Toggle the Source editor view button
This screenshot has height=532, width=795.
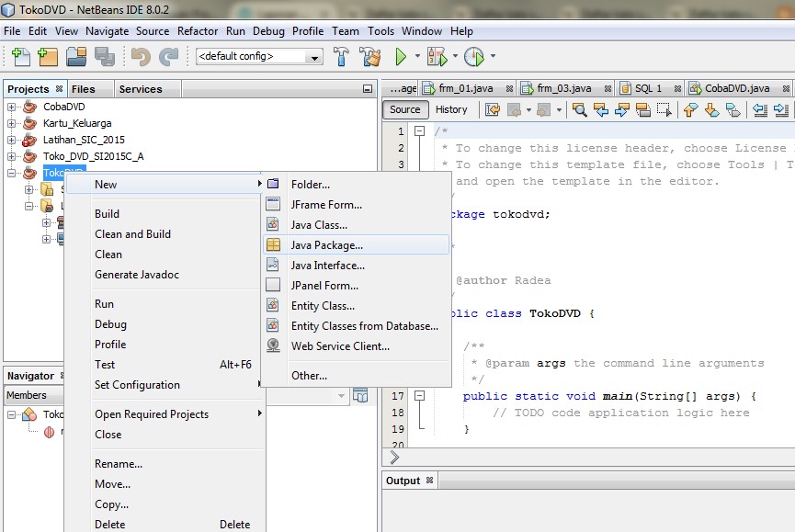click(404, 109)
